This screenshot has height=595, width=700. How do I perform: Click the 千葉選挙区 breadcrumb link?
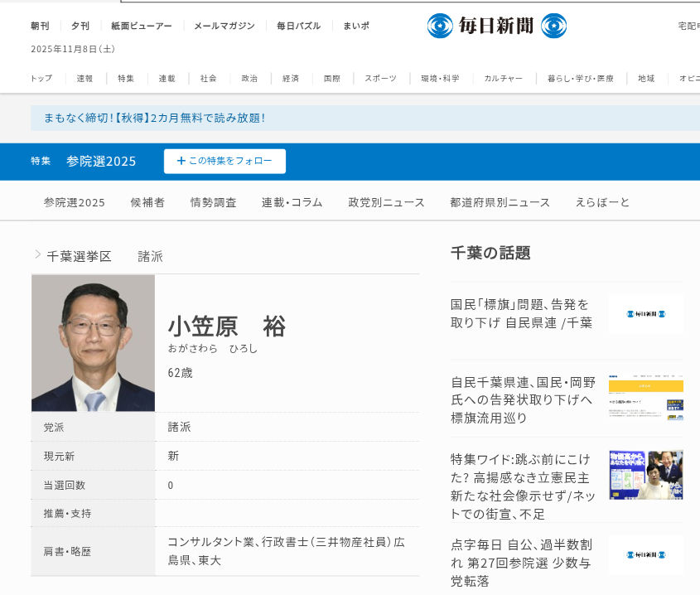79,256
